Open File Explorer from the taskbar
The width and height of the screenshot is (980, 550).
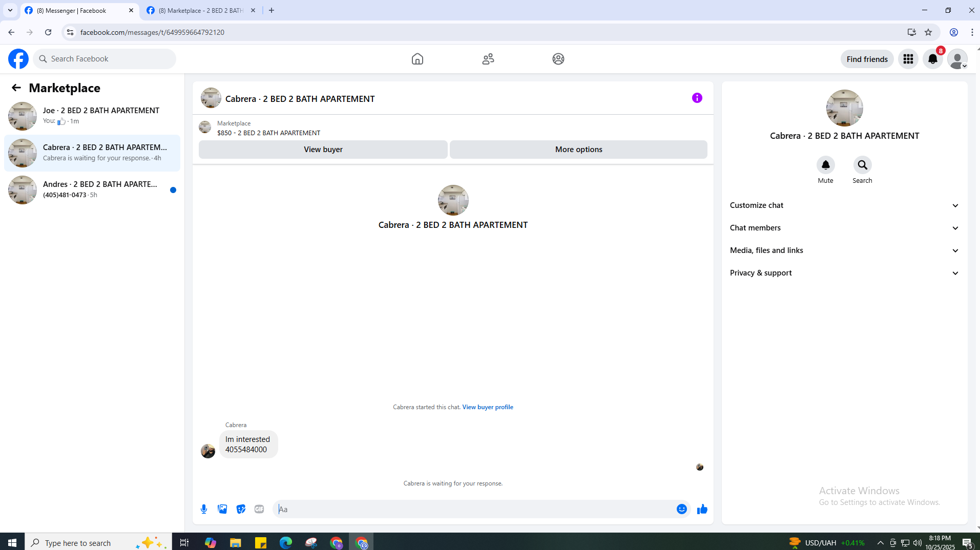(x=236, y=543)
